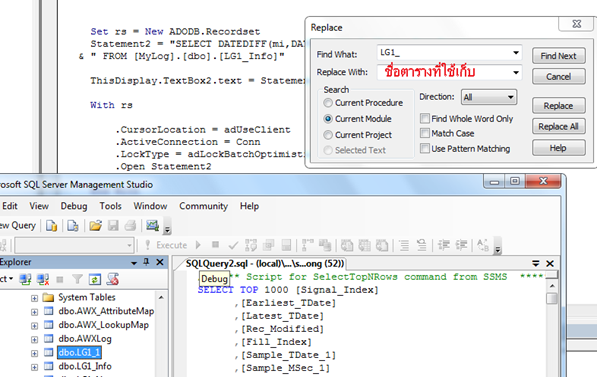Click the Results to Text icon
This screenshot has height=377, width=597.
pyautogui.click(x=347, y=245)
